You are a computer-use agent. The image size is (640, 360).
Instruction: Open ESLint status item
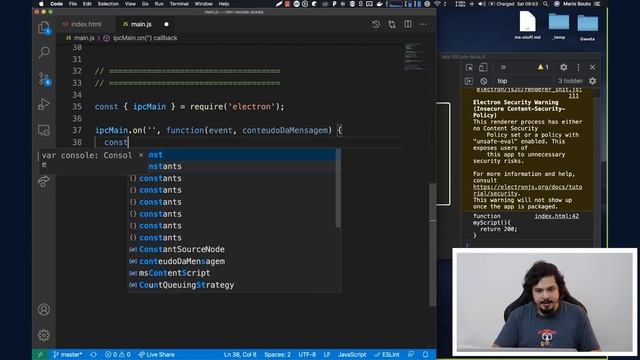[x=387, y=355]
